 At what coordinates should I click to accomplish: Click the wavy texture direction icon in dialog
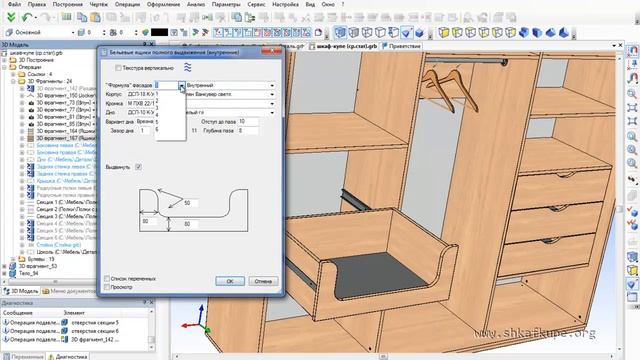click(x=187, y=68)
